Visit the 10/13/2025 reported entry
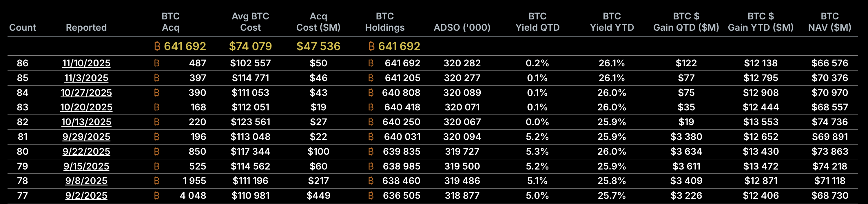The height and width of the screenshot is (204, 868). pyautogui.click(x=86, y=122)
